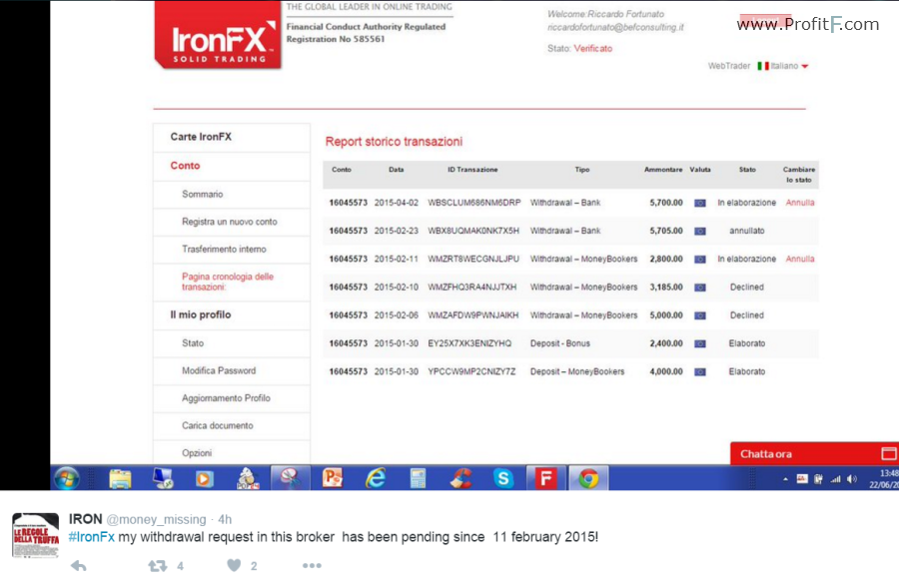The height and width of the screenshot is (588, 899).
Task: Open File Explorer from the taskbar
Action: click(x=120, y=478)
